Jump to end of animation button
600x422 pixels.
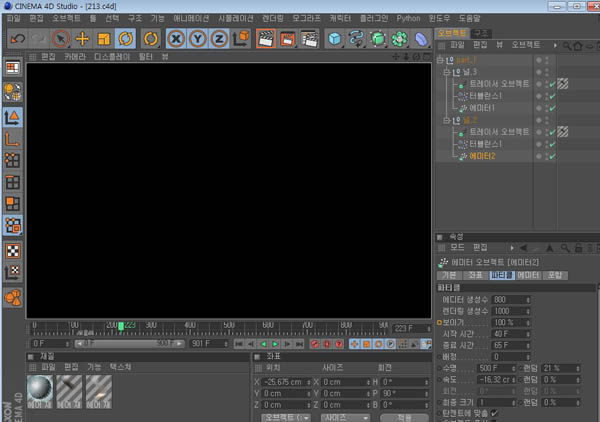[300, 344]
